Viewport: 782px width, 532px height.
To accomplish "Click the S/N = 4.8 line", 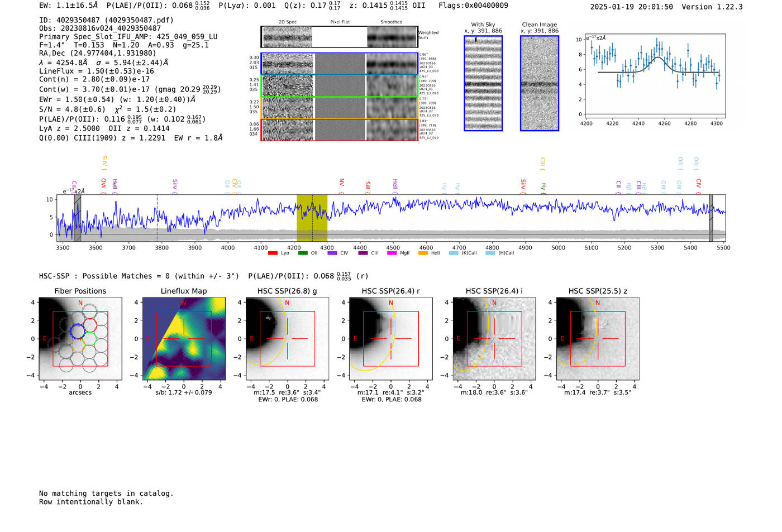I will [x=107, y=109].
